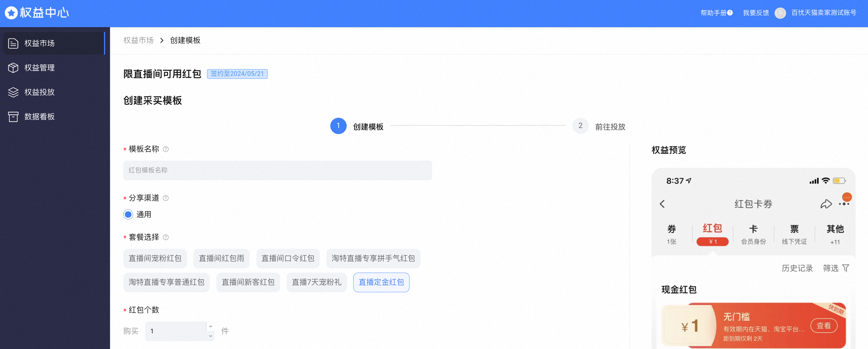Click the 查看 button on the red packet
Screen dimensions: 868x349
click(824, 326)
